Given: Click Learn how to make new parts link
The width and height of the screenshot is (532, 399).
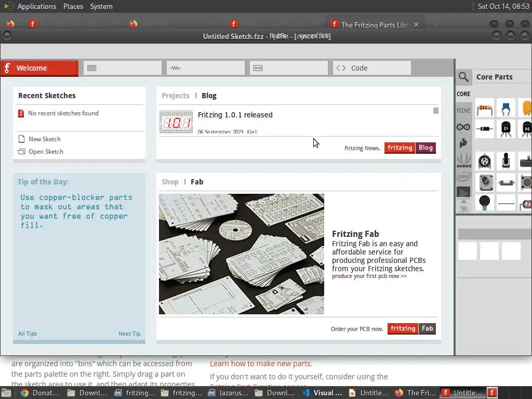Looking at the screenshot, I should coord(261,364).
